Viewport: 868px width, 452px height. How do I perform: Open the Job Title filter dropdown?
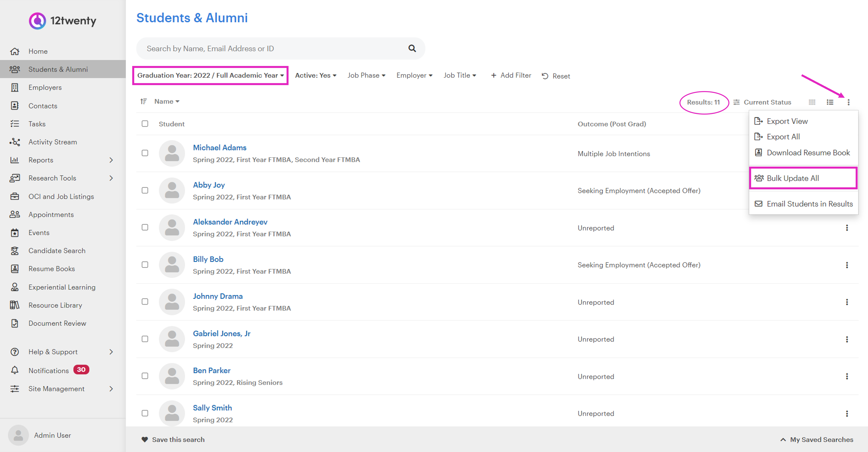coord(460,75)
